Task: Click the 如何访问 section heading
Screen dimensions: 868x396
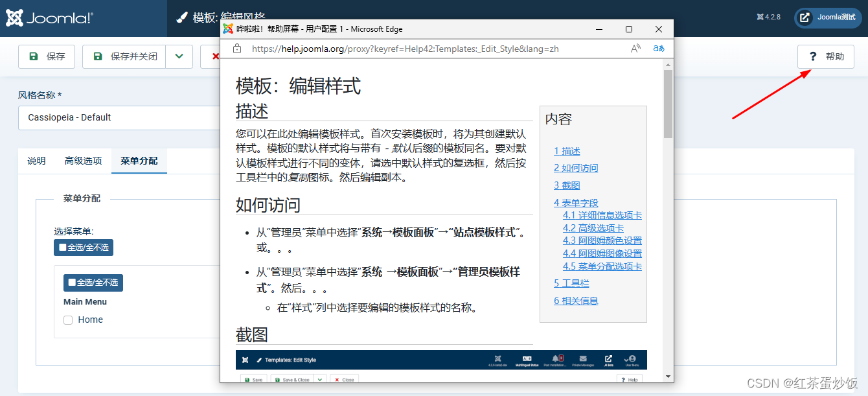Action: point(268,205)
